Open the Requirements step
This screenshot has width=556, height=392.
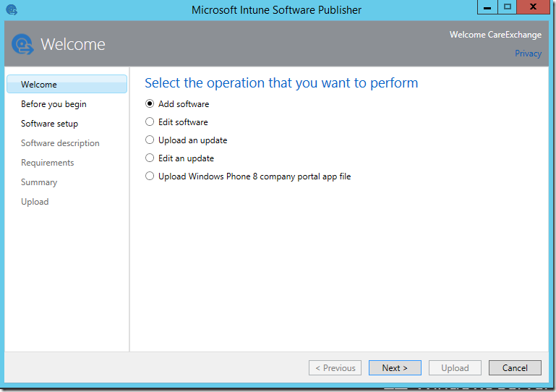click(x=47, y=163)
